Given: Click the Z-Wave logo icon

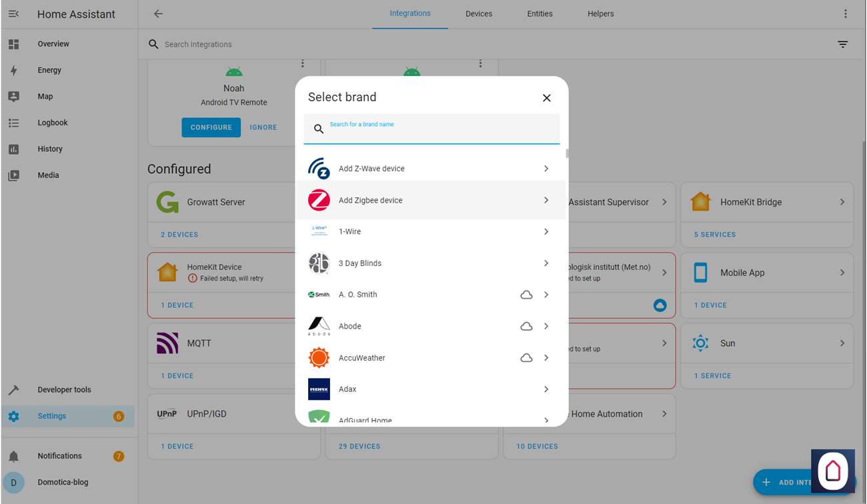Looking at the screenshot, I should [x=319, y=169].
